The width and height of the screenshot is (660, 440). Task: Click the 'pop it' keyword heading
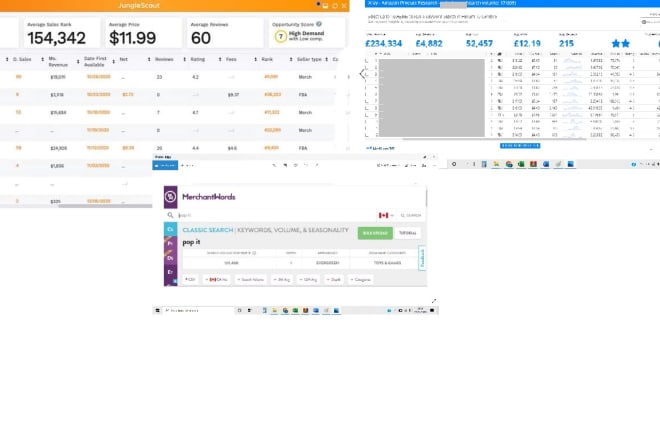(191, 242)
